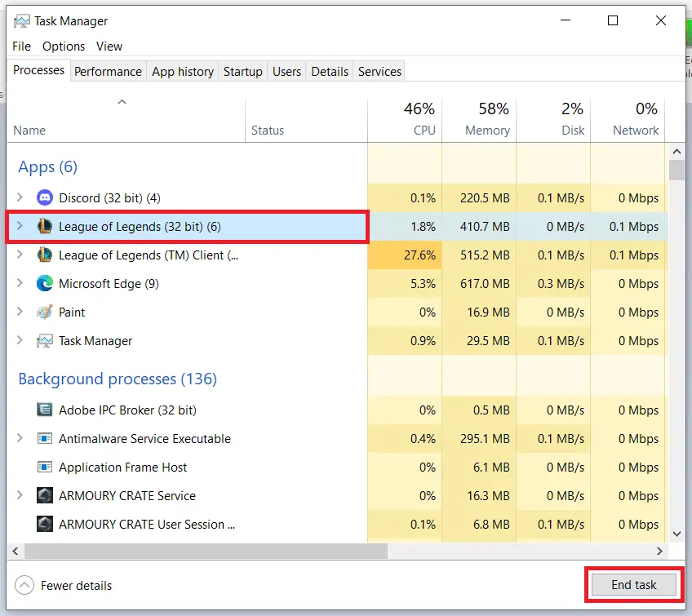Click the vertical scrollbar down arrow

[x=676, y=534]
